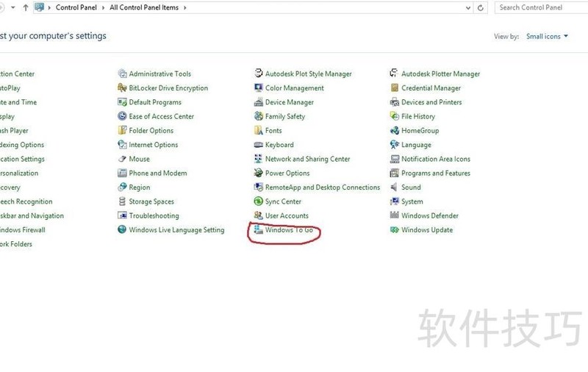Open the Programs and Features icon
The height and width of the screenshot is (372, 588).
[x=394, y=174]
